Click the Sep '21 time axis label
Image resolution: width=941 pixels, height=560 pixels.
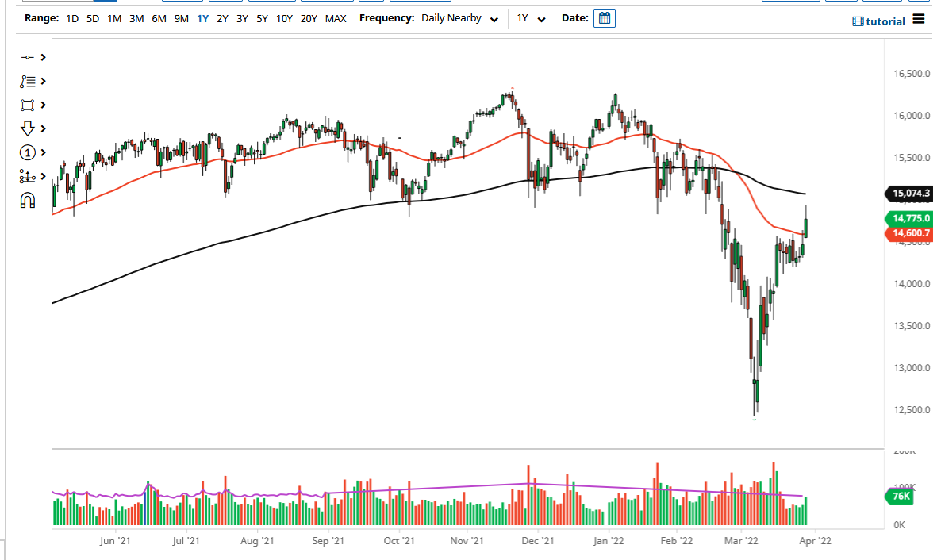pos(328,540)
